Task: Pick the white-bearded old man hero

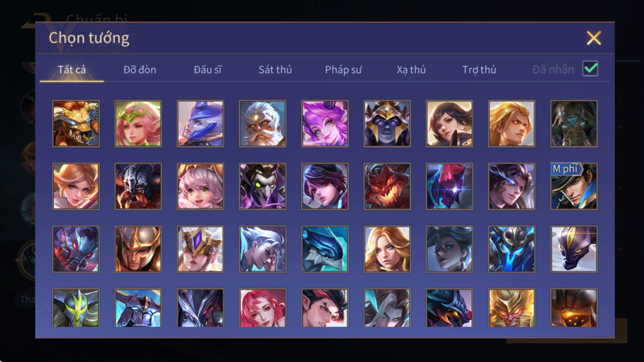Action: point(263,124)
